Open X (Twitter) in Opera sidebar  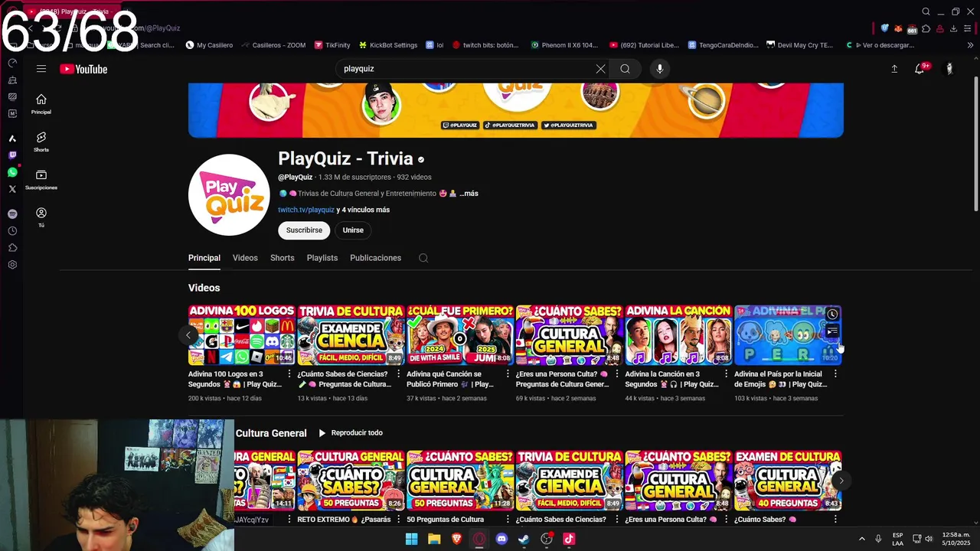[12, 189]
